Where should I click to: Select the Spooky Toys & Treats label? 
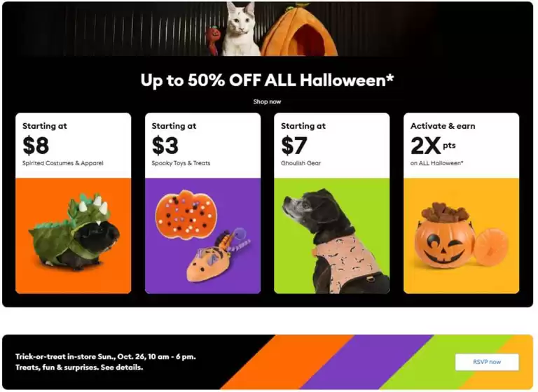[181, 163]
